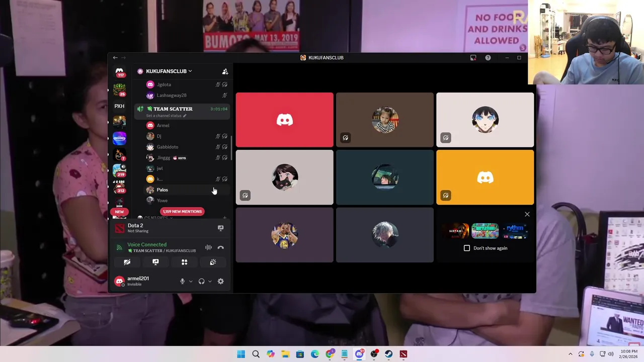Open the soundboard button
This screenshot has width=644, height=362.
213,262
